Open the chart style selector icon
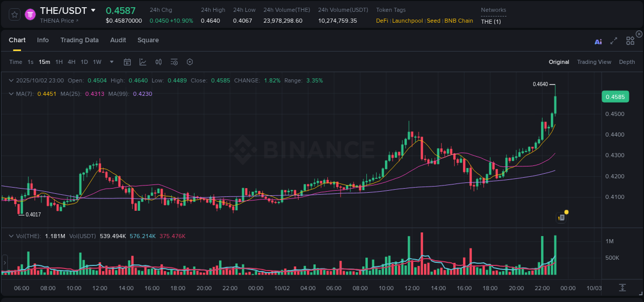The width and height of the screenshot is (644, 302). click(143, 62)
